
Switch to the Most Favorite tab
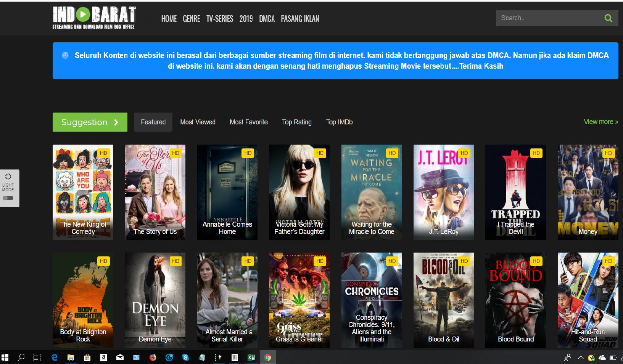click(249, 122)
